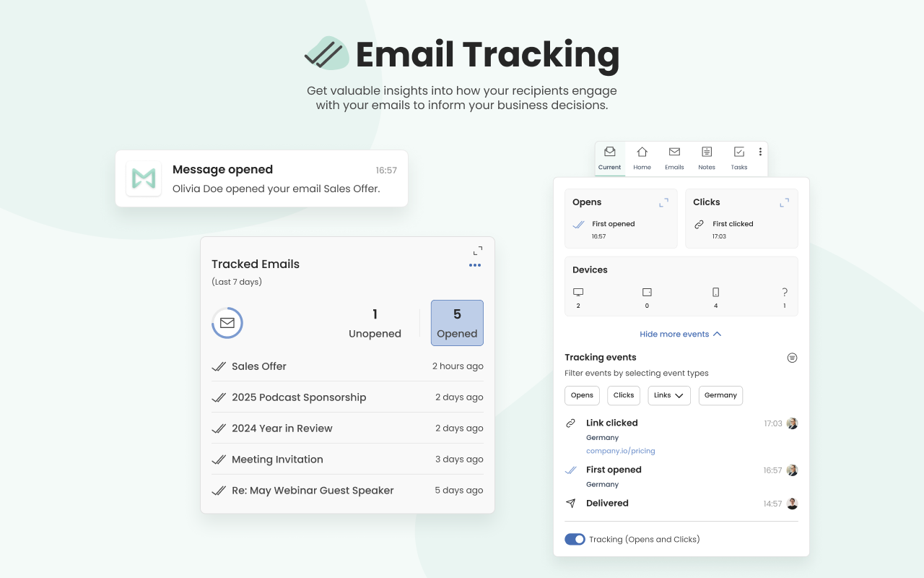924x578 pixels.
Task: Select the mobile phone icon under Devices
Action: point(715,293)
